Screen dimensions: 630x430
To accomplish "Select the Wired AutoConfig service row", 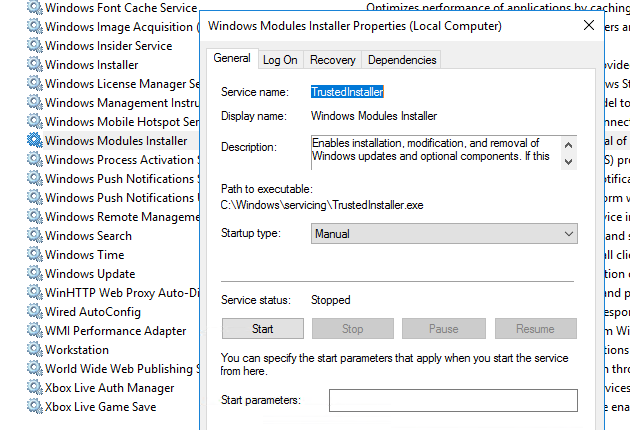I will pyautogui.click(x=93, y=311).
